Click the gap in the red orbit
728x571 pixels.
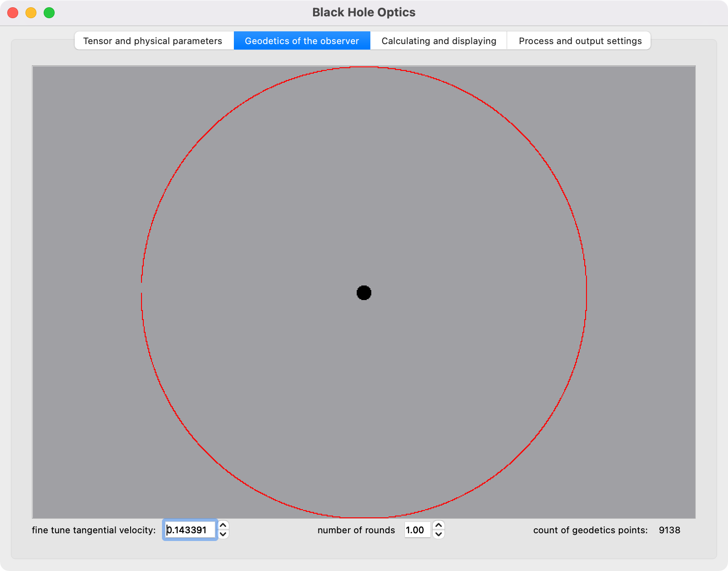pos(142,288)
